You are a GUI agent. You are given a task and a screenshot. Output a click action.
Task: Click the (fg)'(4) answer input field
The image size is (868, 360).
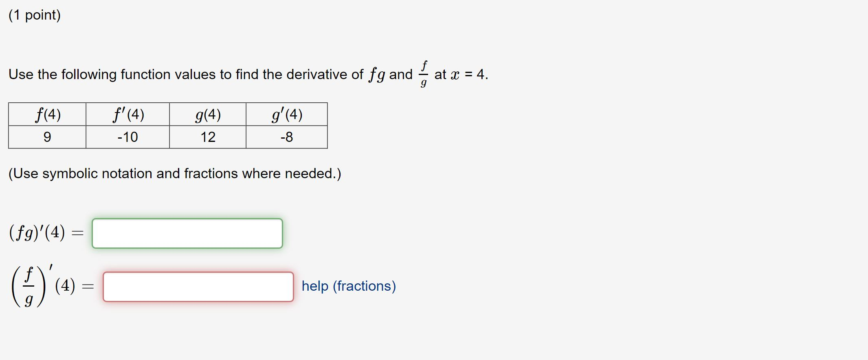pyautogui.click(x=187, y=233)
